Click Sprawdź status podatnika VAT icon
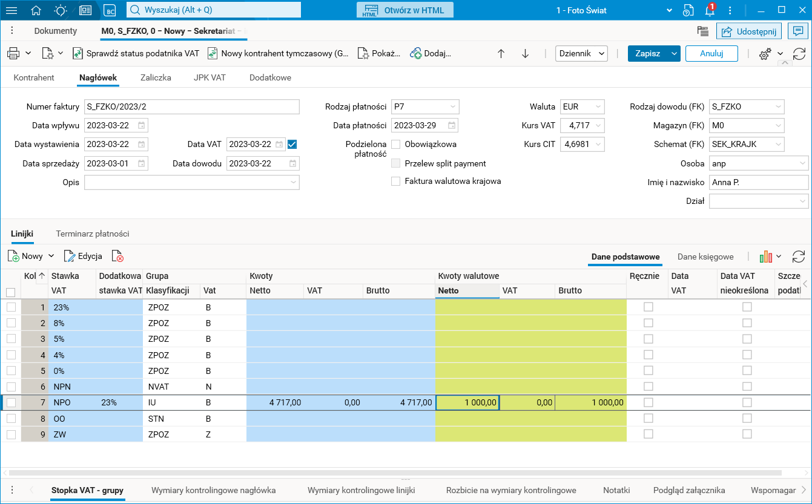 tap(78, 53)
